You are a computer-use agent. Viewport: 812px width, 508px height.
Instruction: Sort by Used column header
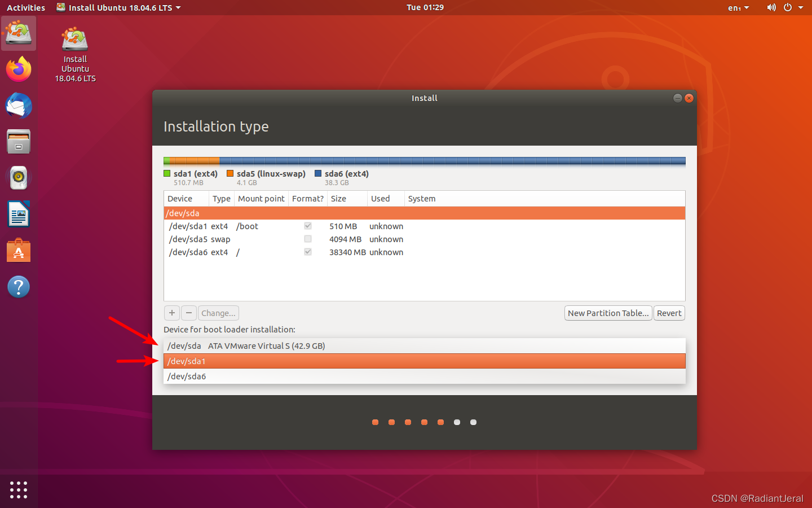click(386, 199)
